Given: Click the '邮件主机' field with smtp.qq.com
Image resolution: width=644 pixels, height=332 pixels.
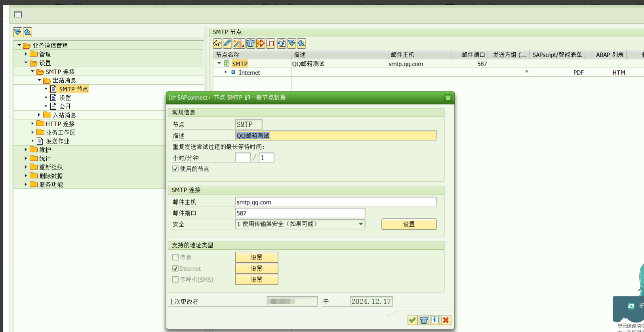Looking at the screenshot, I should coord(336,202).
